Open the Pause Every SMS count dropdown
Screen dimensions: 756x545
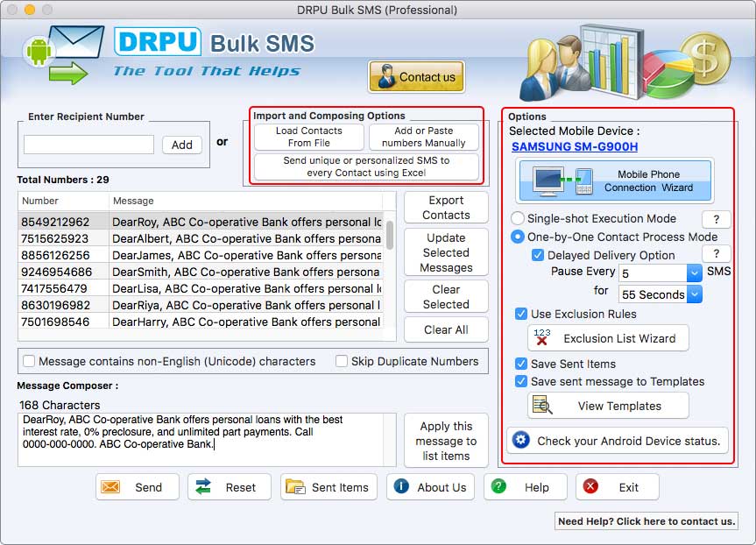click(x=695, y=273)
